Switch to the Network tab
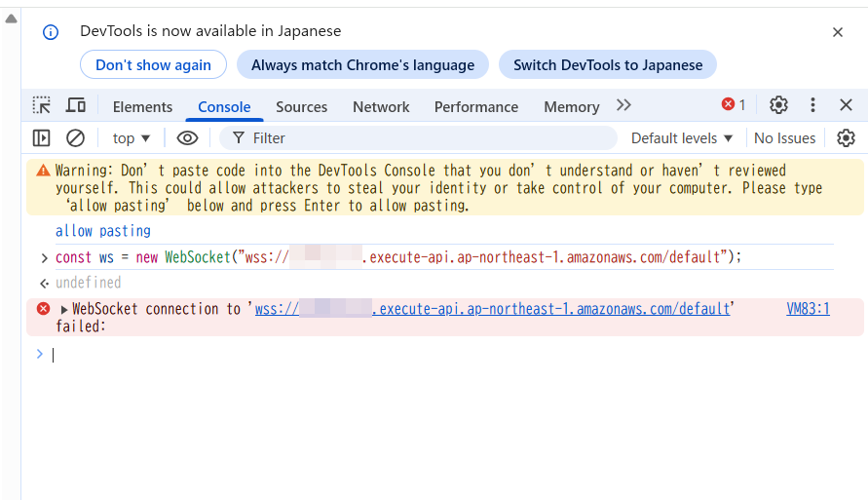 click(x=381, y=107)
